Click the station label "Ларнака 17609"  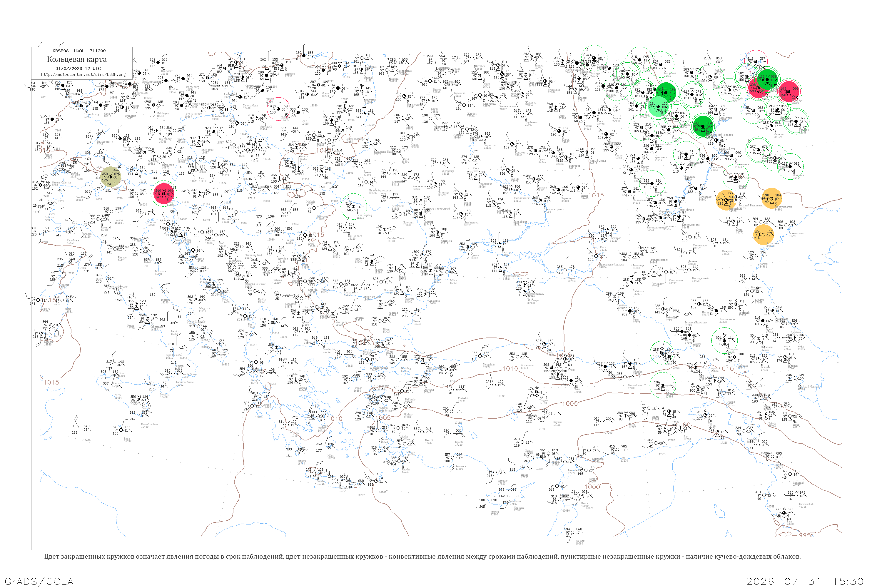pyautogui.click(x=519, y=509)
